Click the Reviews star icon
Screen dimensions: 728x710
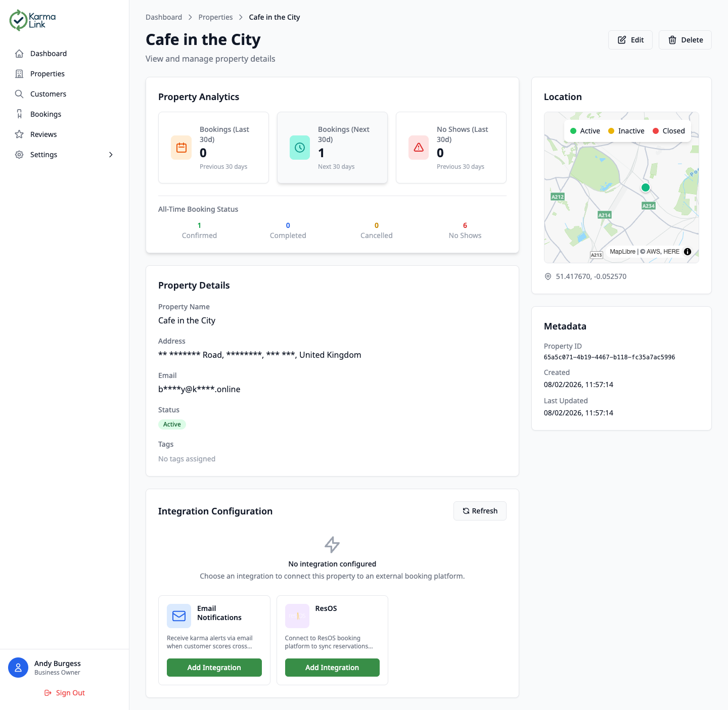point(19,134)
